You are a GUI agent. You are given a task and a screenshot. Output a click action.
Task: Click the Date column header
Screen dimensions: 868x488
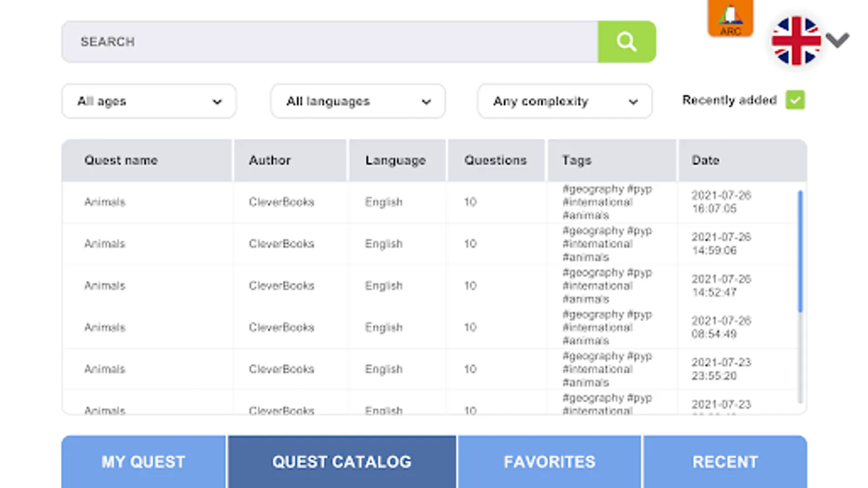tap(705, 160)
